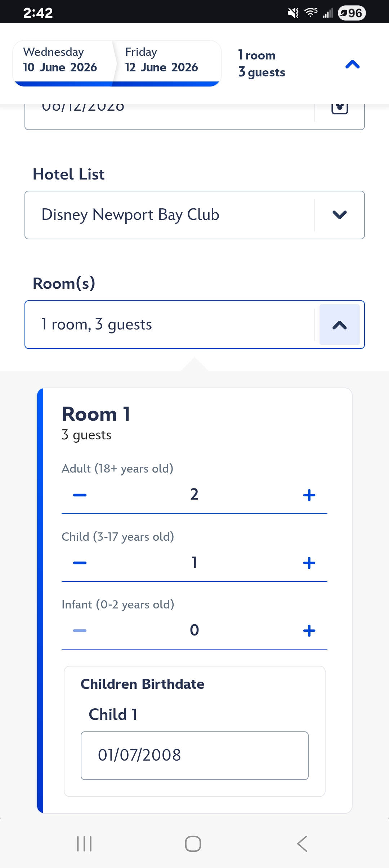Open the calendar picker icon
Image resolution: width=389 pixels, height=868 pixels.
click(x=339, y=108)
